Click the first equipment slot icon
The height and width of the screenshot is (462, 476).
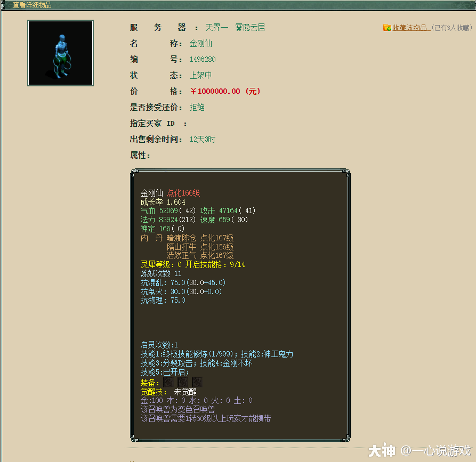pyautogui.click(x=168, y=383)
